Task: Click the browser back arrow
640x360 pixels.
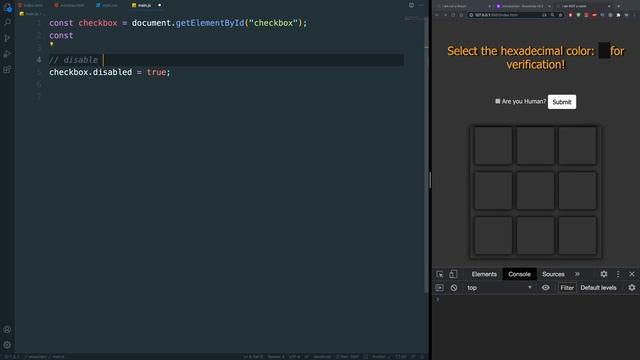Action: coord(437,15)
